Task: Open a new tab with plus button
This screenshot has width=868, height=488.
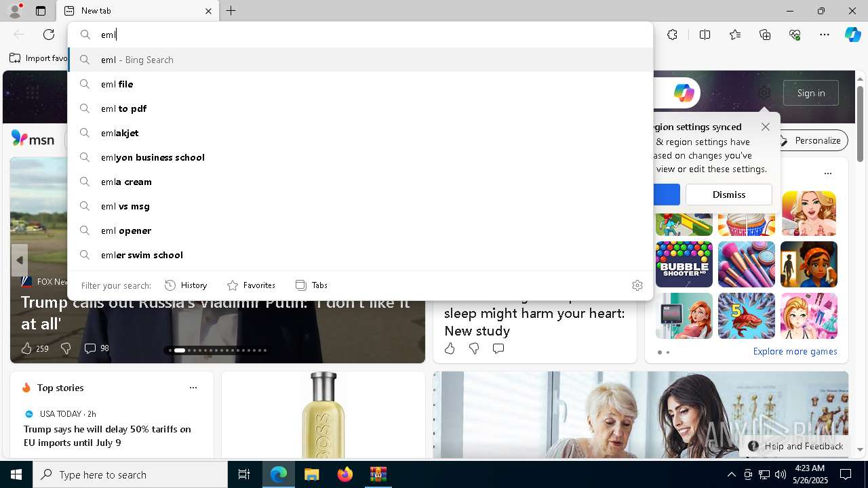Action: pyautogui.click(x=231, y=11)
